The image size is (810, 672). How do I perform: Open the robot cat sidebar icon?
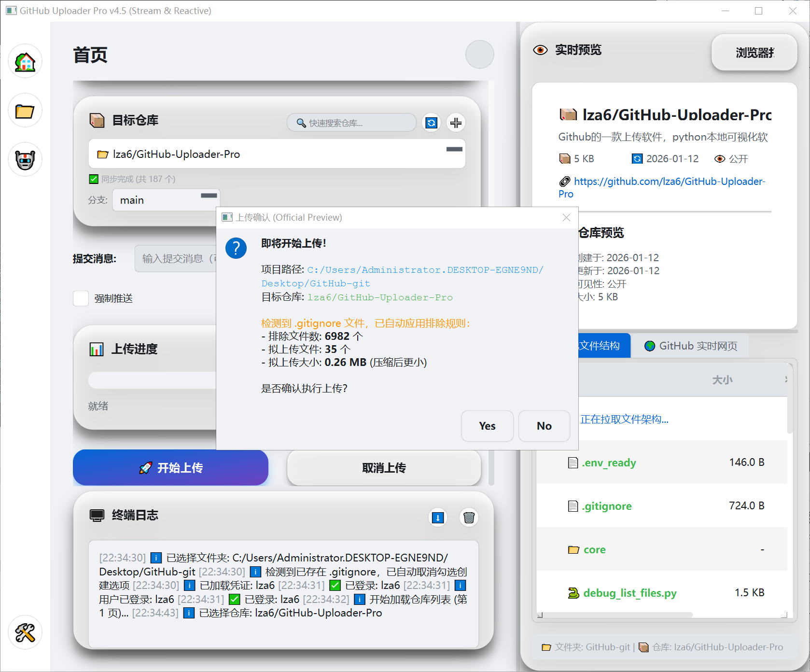25,160
